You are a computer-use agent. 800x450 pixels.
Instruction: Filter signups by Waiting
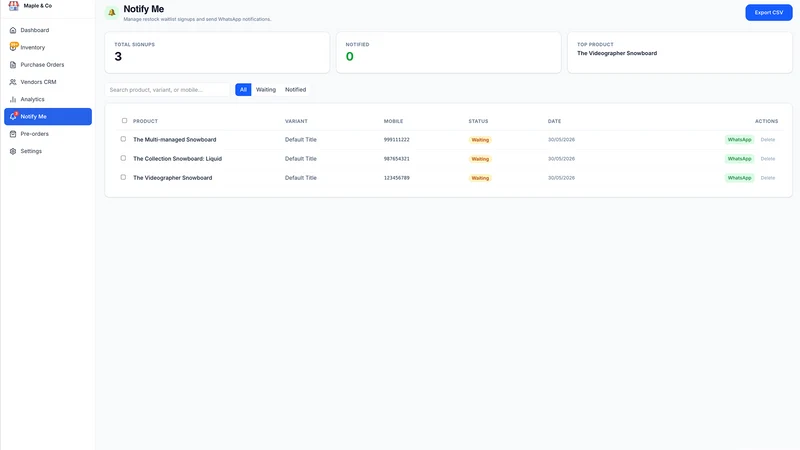[x=266, y=89]
